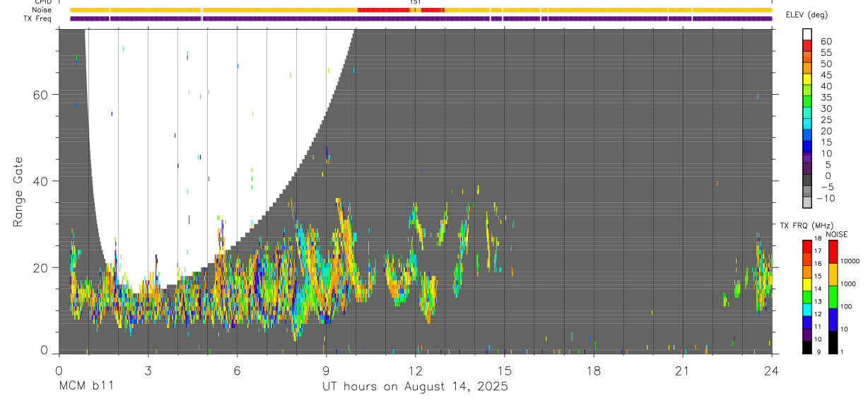
Task: Click the hour '6' tick label on the time axis
Action: [237, 371]
